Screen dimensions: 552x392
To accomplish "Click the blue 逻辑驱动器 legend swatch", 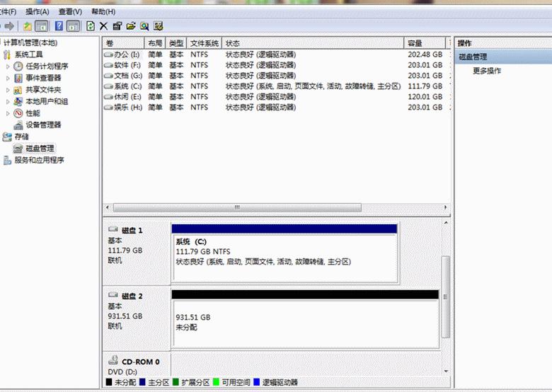I will coord(257,382).
